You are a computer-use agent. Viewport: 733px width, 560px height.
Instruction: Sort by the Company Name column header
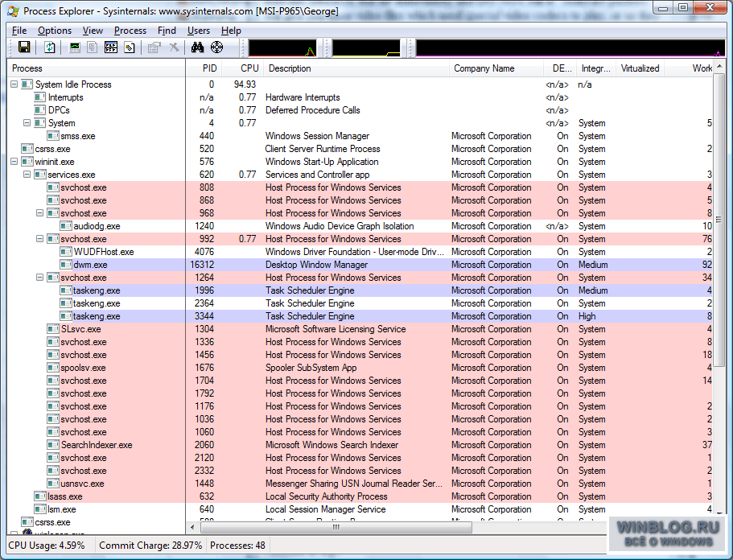[496, 68]
